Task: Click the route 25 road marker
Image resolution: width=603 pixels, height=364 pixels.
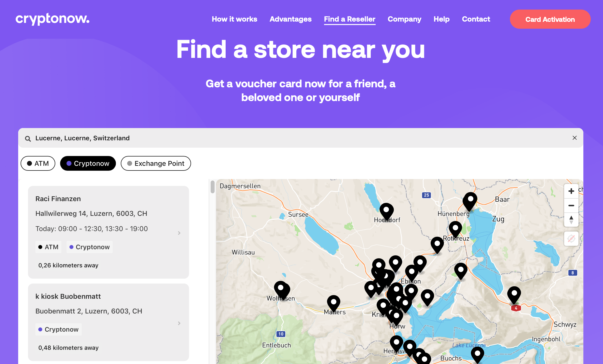Action: [426, 195]
